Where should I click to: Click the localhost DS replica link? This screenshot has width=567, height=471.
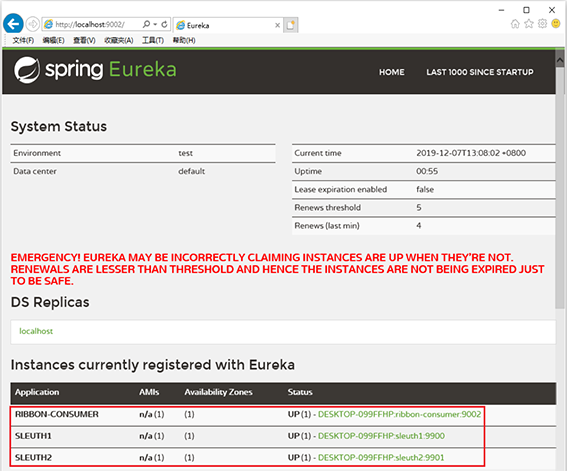pyautogui.click(x=36, y=331)
